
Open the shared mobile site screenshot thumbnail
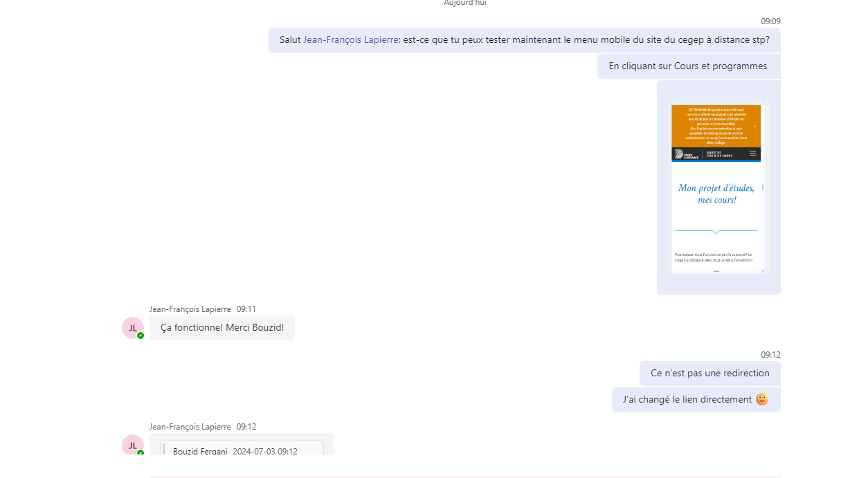pos(718,188)
